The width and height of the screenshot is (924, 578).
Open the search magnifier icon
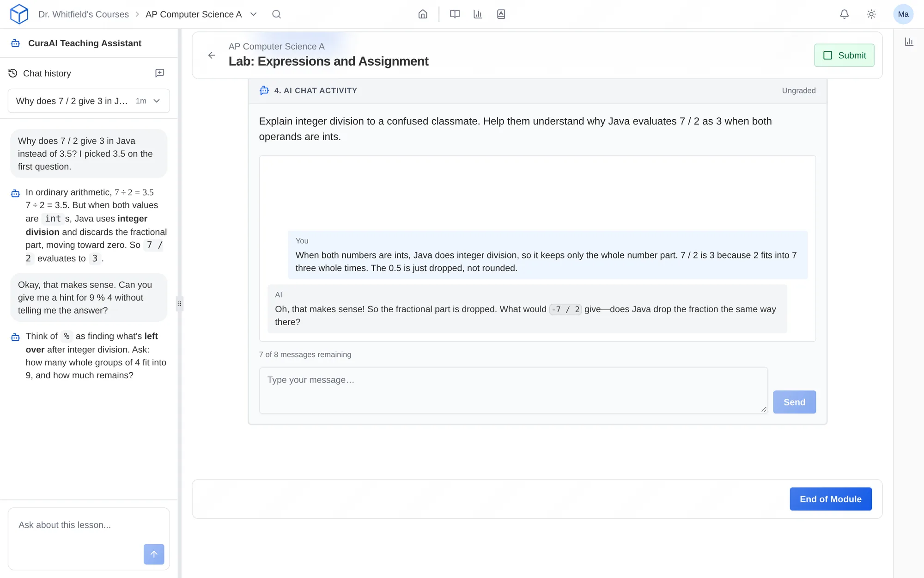click(276, 14)
